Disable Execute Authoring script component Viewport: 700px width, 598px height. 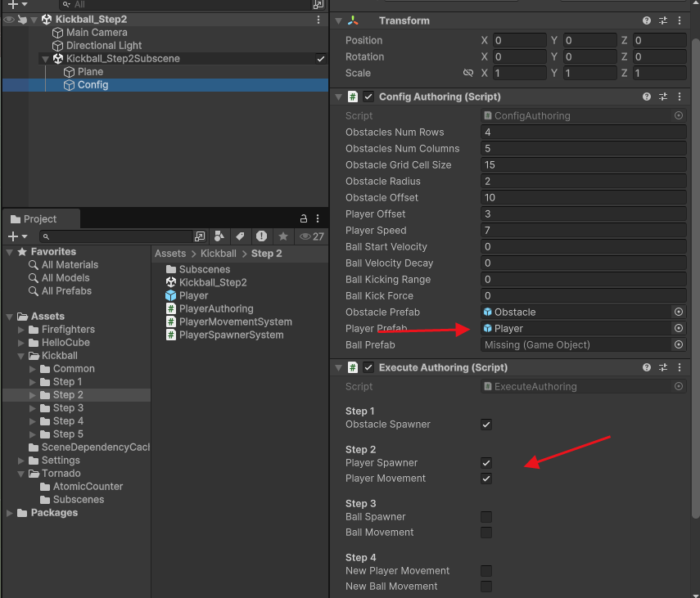point(368,367)
